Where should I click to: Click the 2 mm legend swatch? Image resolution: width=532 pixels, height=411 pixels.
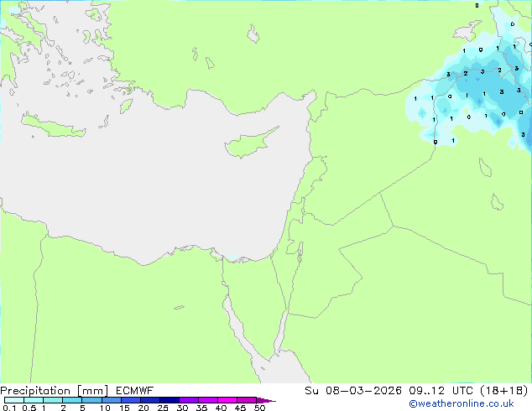[x=72, y=400]
